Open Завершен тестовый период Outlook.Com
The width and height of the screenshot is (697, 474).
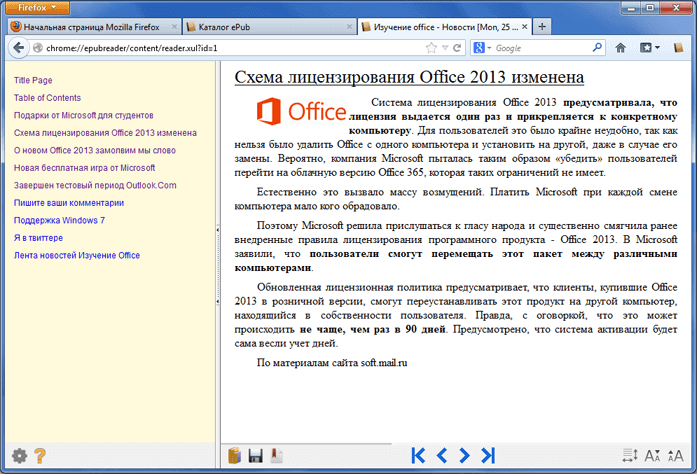[x=95, y=185]
